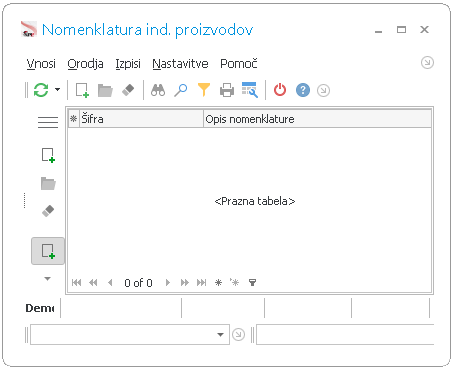Viewport: 453px width, 369px height.
Task: Maximize the Nomenklatura ind. proizvodov window
Action: (401, 30)
